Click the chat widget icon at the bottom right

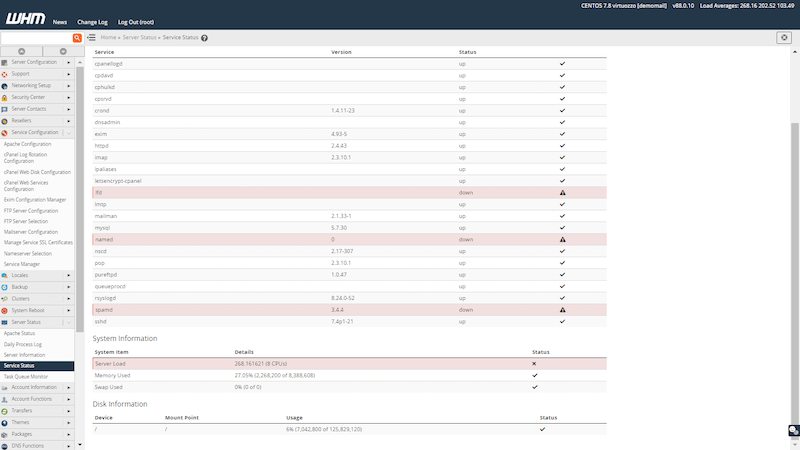point(794,431)
